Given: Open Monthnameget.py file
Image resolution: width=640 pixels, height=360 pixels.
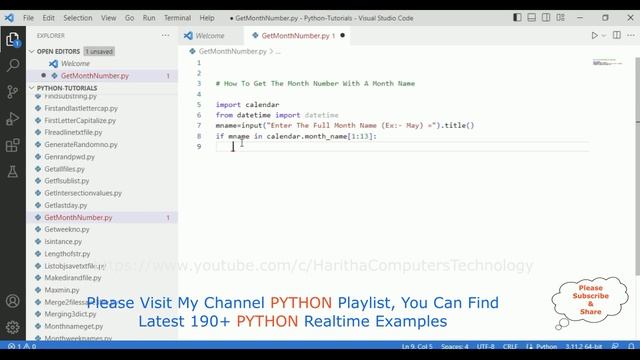Looking at the screenshot, I should pyautogui.click(x=74, y=326).
